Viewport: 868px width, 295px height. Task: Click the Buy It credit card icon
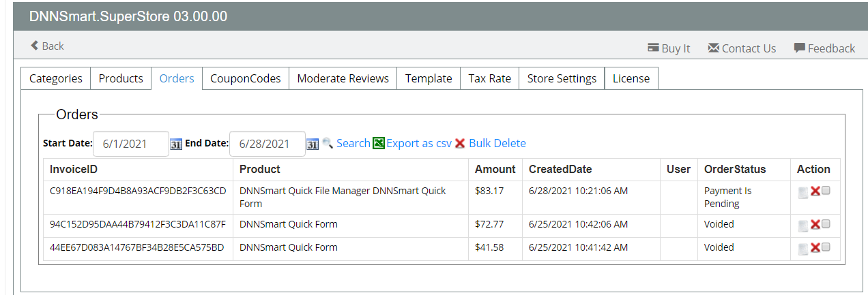(x=653, y=48)
